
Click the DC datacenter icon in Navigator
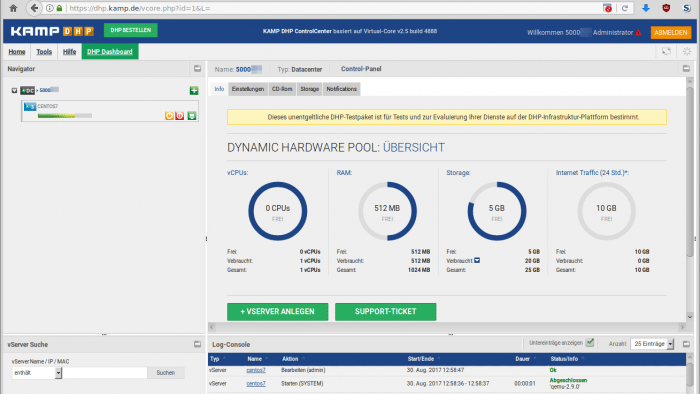tap(27, 91)
